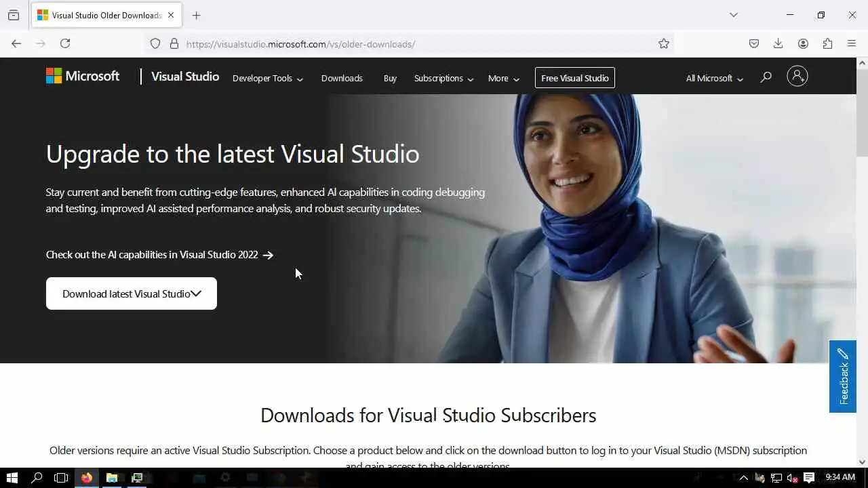Open AI capabilities in Visual Studio 2022 link
Viewport: 868px width, 488px height.
pyautogui.click(x=159, y=255)
